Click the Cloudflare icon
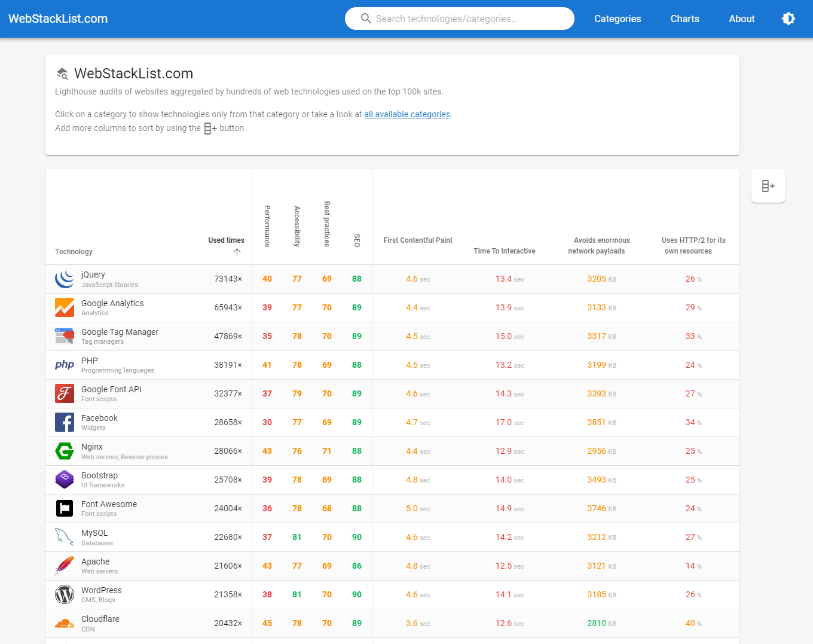 pyautogui.click(x=64, y=623)
